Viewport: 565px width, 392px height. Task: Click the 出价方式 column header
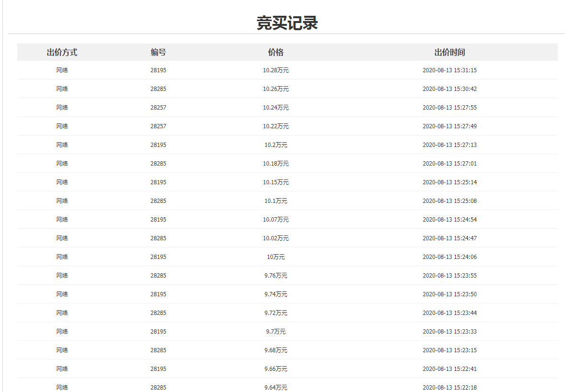[x=62, y=52]
